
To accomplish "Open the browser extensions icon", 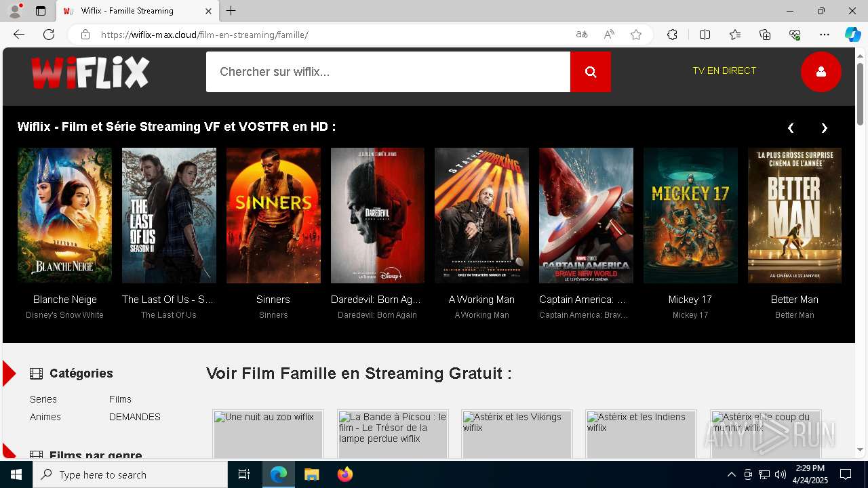I will coord(672,35).
